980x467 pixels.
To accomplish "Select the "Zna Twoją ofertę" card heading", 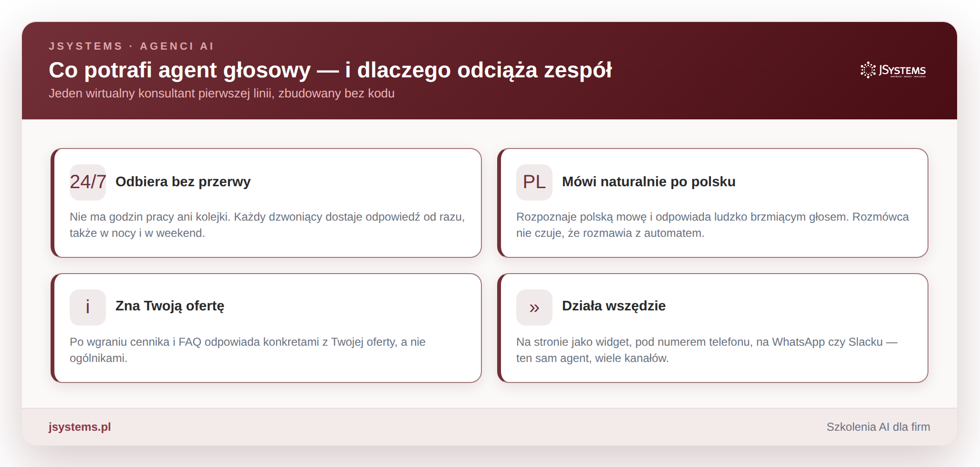I will [170, 306].
